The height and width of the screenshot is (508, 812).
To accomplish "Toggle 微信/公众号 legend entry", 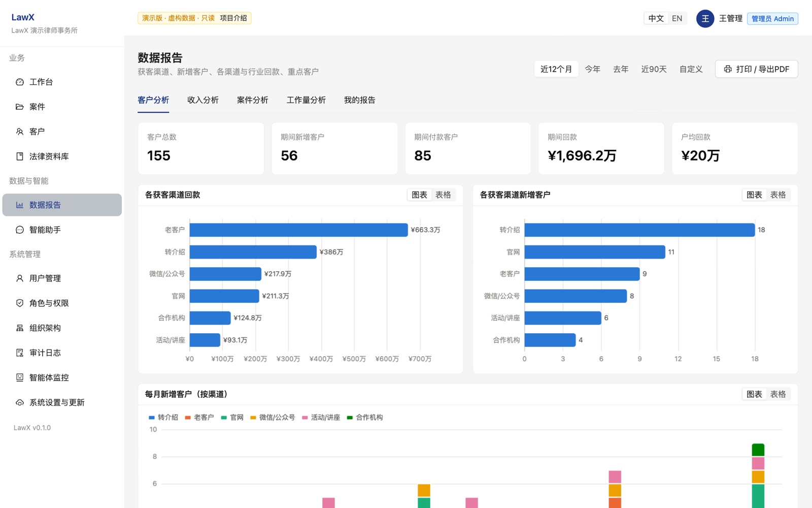I will click(273, 418).
